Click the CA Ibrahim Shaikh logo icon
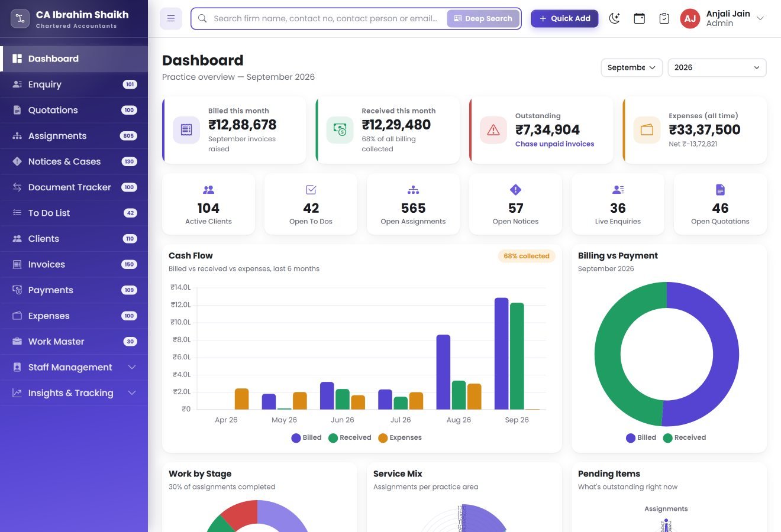781x532 pixels. point(20,18)
